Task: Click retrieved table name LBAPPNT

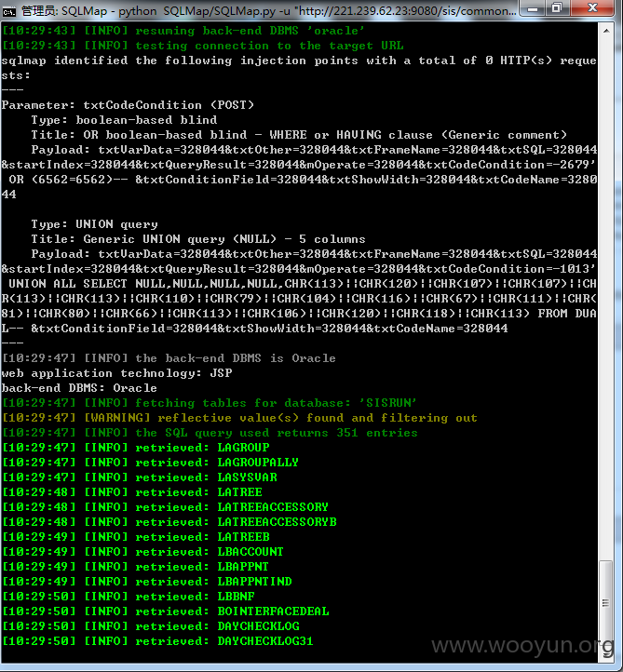Action: (x=243, y=567)
